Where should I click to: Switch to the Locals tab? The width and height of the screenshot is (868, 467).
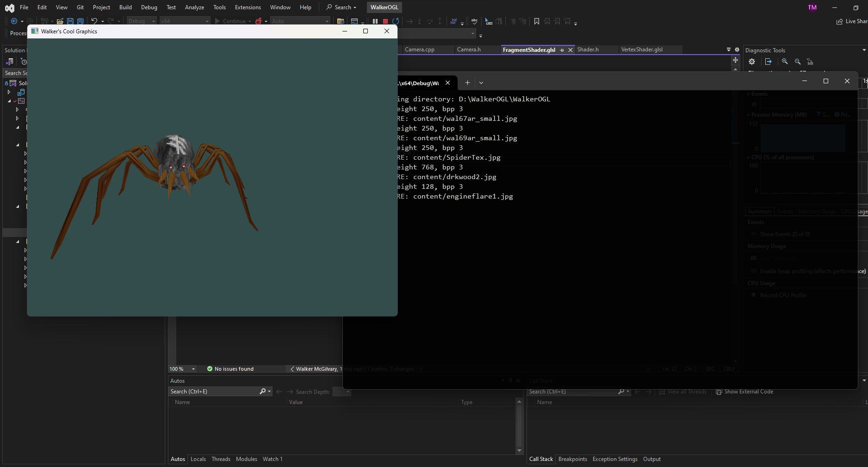[x=198, y=459]
